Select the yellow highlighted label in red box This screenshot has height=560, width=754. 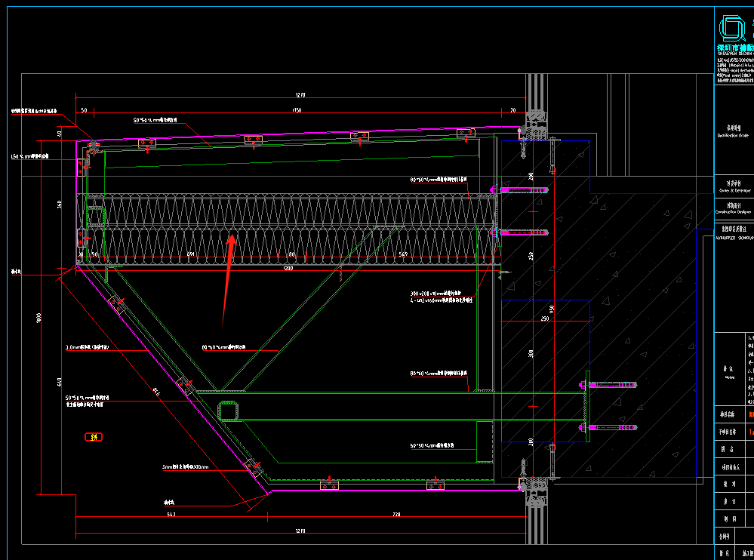(x=94, y=436)
